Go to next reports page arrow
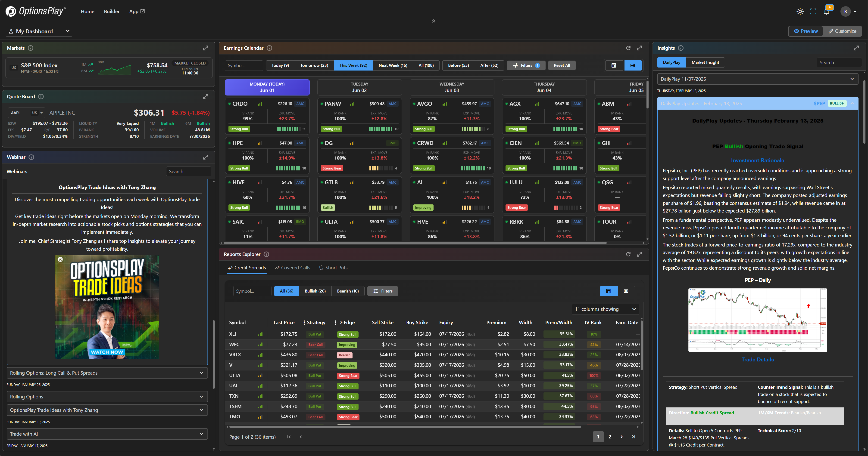The image size is (868, 456). (x=622, y=437)
